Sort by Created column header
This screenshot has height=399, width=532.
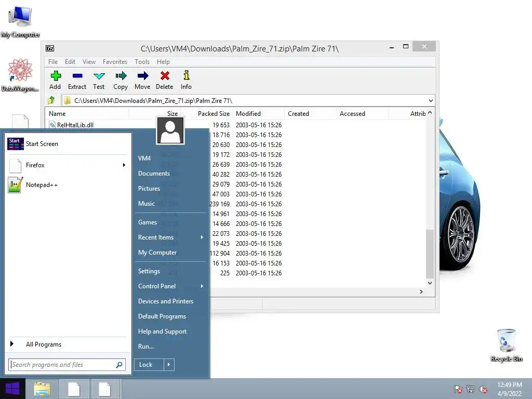(310, 114)
